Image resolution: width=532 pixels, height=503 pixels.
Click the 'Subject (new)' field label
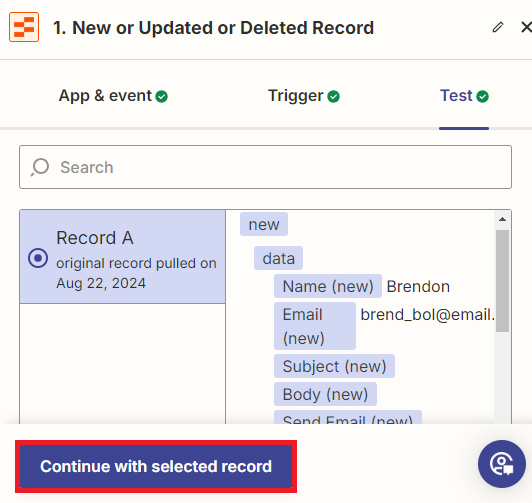pyautogui.click(x=334, y=366)
